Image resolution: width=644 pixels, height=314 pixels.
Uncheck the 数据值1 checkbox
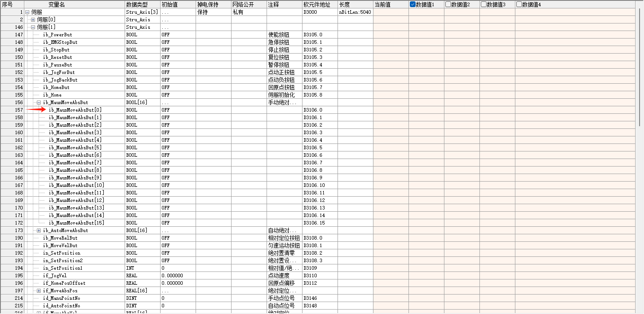click(x=412, y=4)
